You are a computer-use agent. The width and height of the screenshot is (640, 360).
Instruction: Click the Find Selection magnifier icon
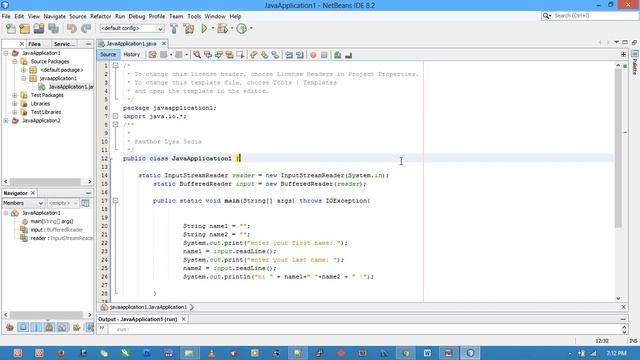point(197,55)
